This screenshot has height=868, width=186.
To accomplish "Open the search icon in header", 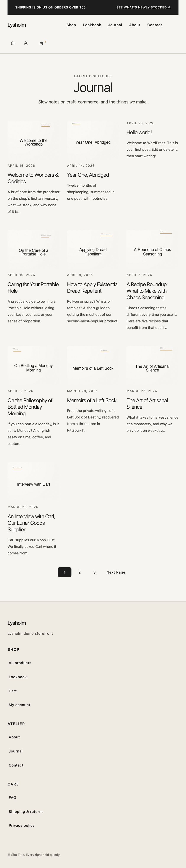I will point(12,43).
